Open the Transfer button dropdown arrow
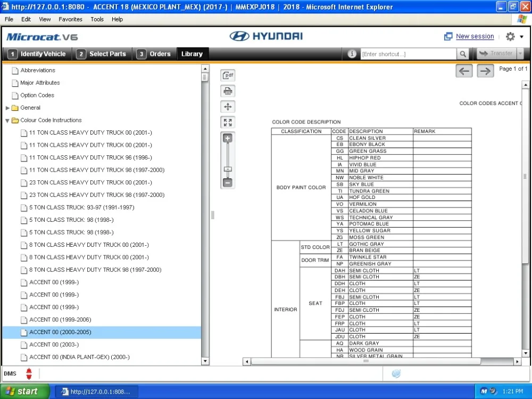Image resolution: width=532 pixels, height=399 pixels. tap(520, 54)
